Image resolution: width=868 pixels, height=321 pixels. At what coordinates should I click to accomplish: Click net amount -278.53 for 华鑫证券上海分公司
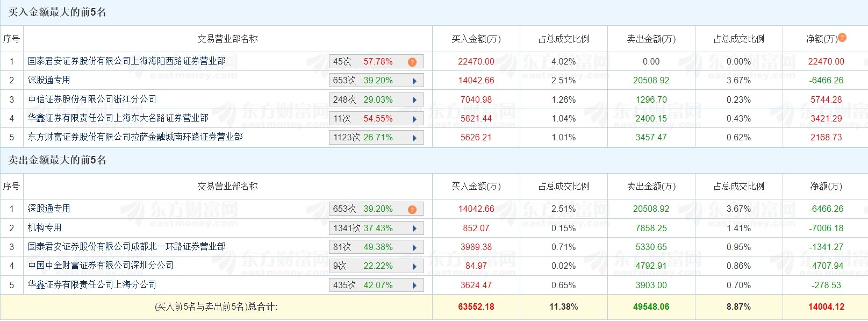pyautogui.click(x=826, y=285)
